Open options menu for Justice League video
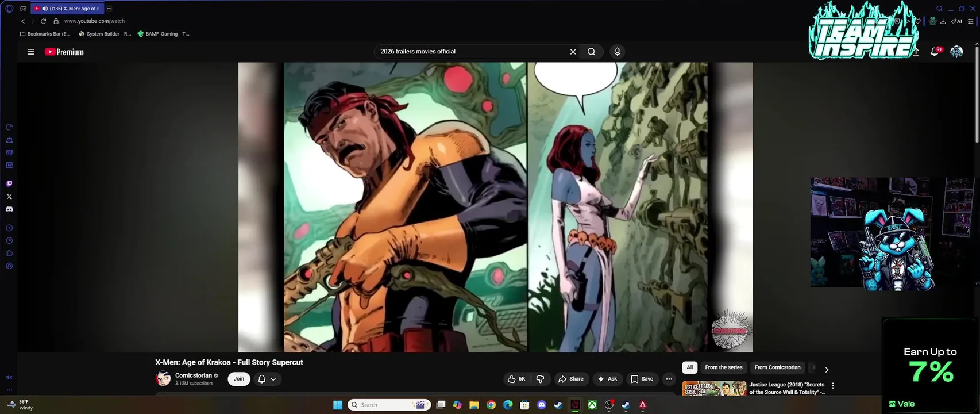Image resolution: width=980 pixels, height=414 pixels. tap(833, 386)
